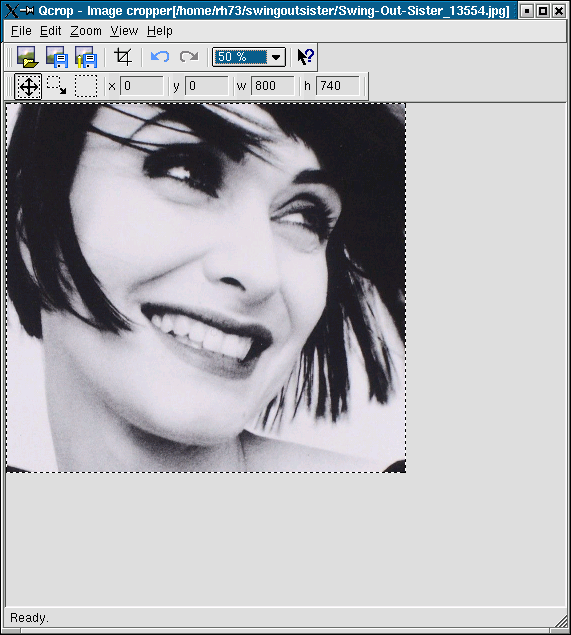The height and width of the screenshot is (635, 571).
Task: Open the File menu
Action: click(21, 31)
